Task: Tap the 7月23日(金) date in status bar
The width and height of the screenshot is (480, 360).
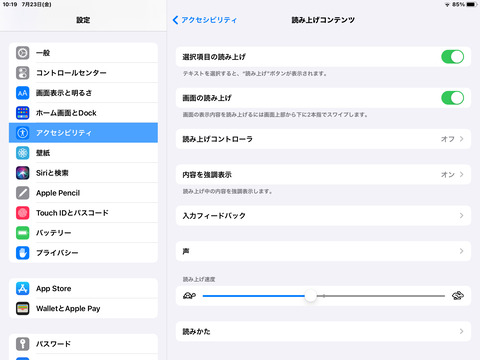Action: [x=37, y=4]
